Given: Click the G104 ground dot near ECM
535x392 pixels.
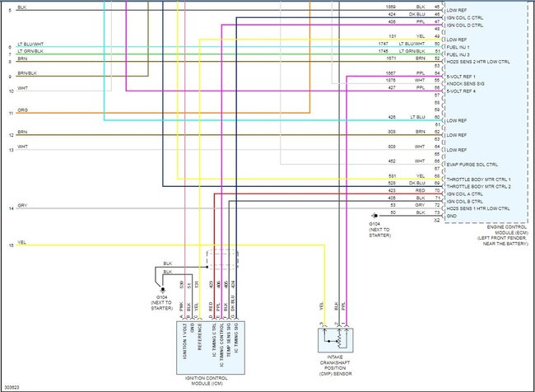Looking at the screenshot, I should coord(375,216).
